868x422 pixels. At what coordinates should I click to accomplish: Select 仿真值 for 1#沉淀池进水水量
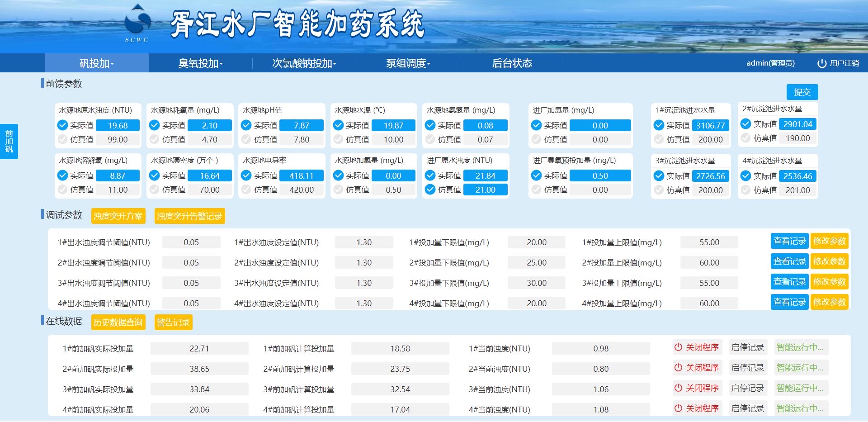pos(659,139)
